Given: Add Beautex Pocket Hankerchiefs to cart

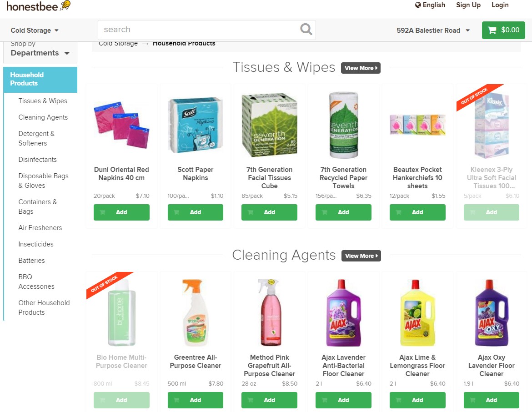Looking at the screenshot, I should (x=417, y=212).
